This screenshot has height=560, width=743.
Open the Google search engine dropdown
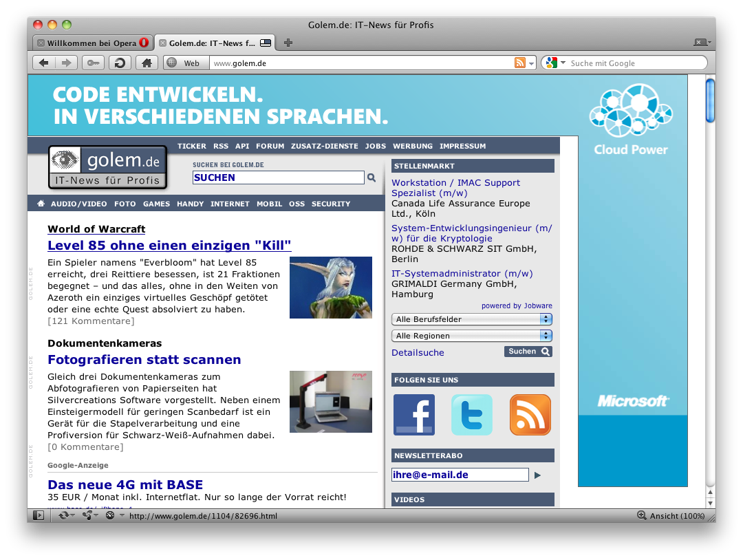point(553,63)
